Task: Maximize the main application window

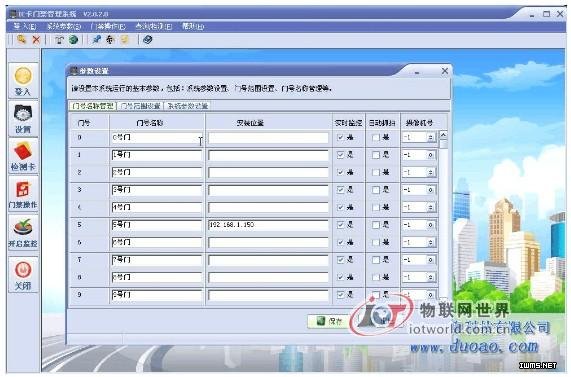Action: click(x=546, y=14)
